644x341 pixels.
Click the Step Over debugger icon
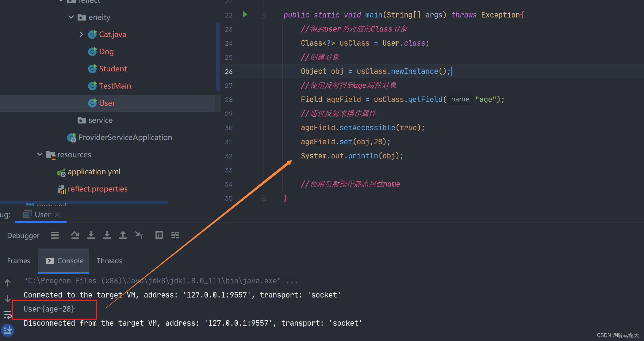point(75,235)
